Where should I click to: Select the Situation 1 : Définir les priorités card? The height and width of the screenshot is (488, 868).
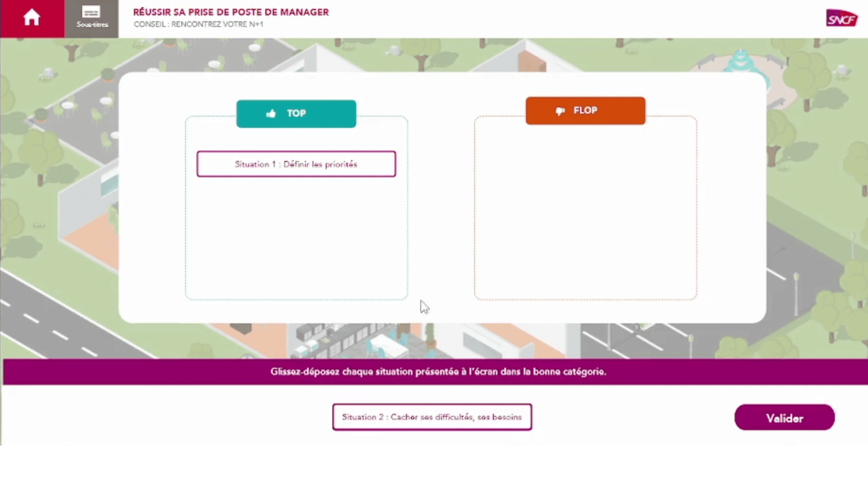tap(296, 164)
